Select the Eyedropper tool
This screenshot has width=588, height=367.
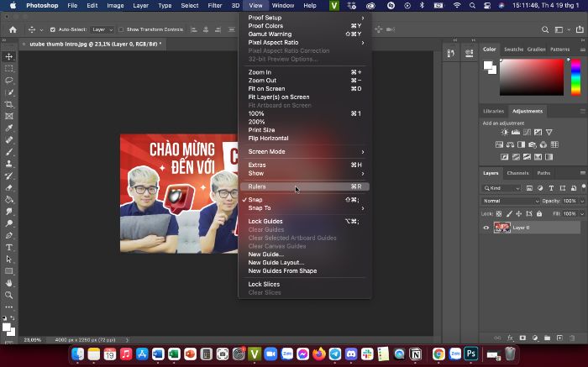click(x=9, y=128)
